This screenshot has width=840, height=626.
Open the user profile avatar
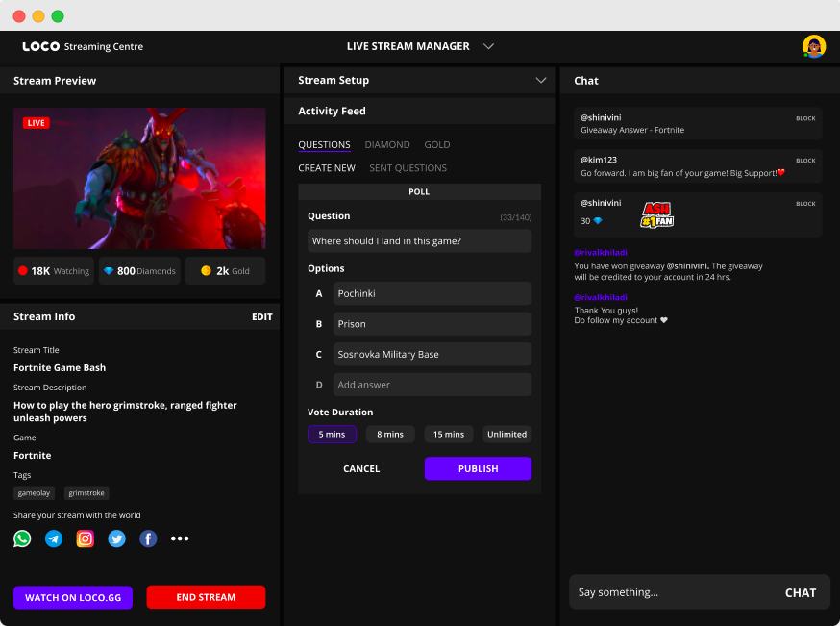[814, 46]
